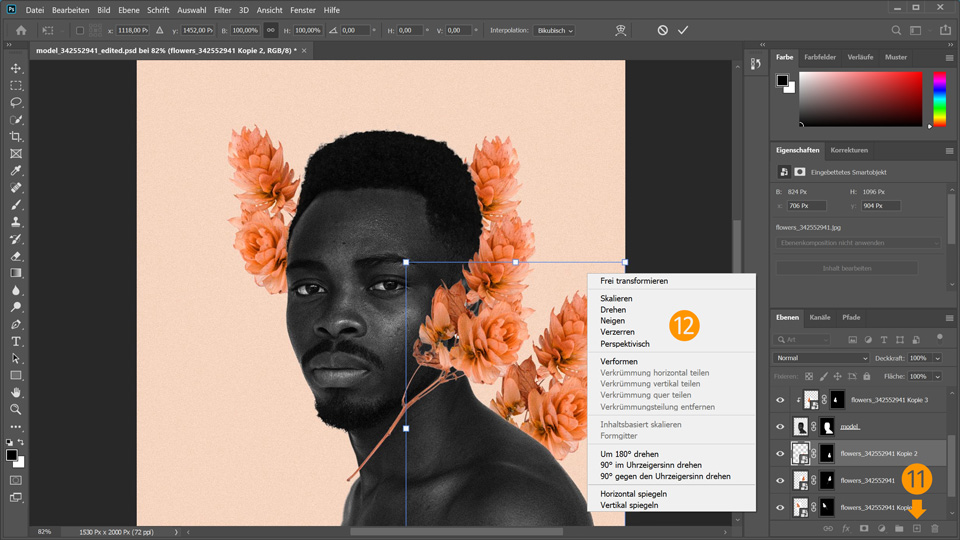Screen dimensions: 960x540
Task: Click inside the color picker gradient field
Action: pos(860,98)
